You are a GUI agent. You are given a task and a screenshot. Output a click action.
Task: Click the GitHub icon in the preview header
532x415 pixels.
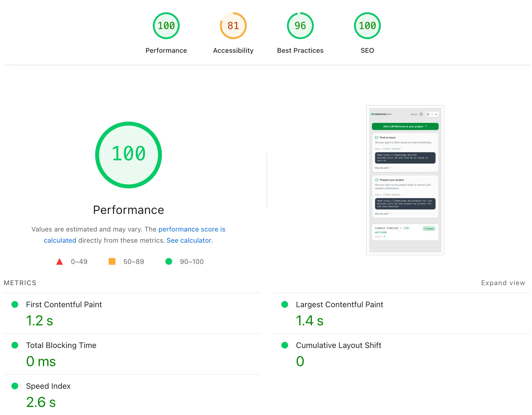point(421,114)
